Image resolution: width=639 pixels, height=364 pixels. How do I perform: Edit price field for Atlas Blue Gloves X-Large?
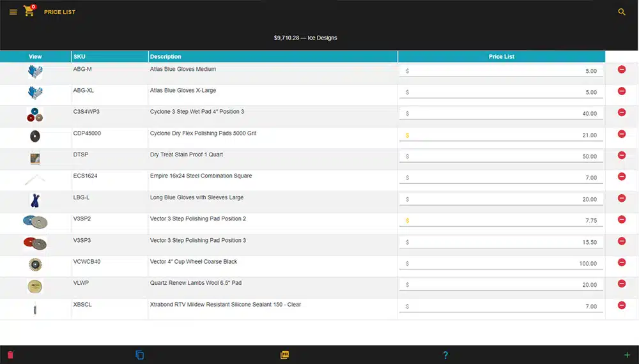tap(502, 92)
